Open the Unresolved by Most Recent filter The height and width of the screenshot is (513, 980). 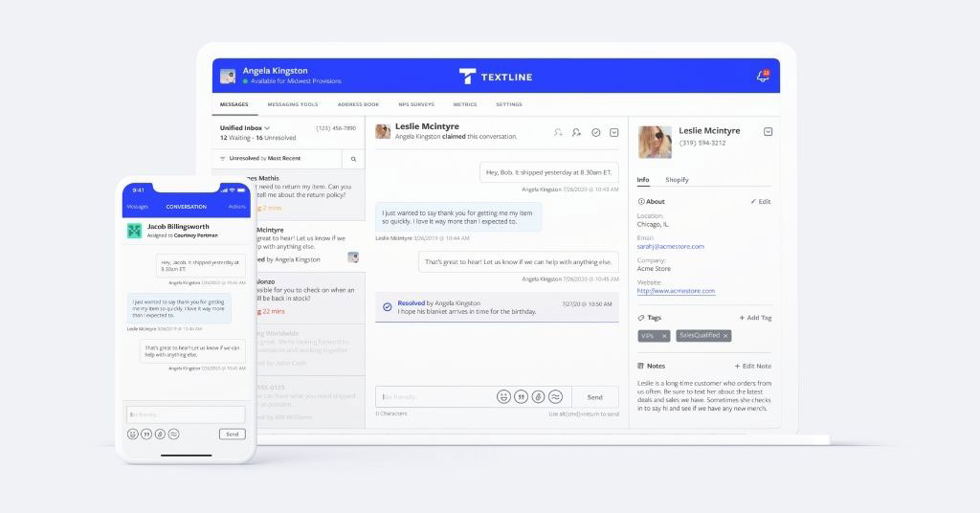tap(264, 159)
